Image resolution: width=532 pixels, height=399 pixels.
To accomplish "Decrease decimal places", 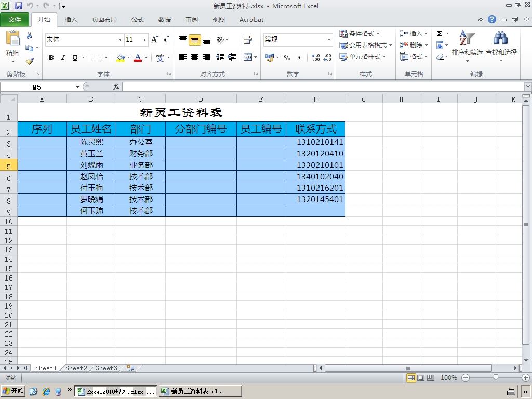I will (x=327, y=58).
